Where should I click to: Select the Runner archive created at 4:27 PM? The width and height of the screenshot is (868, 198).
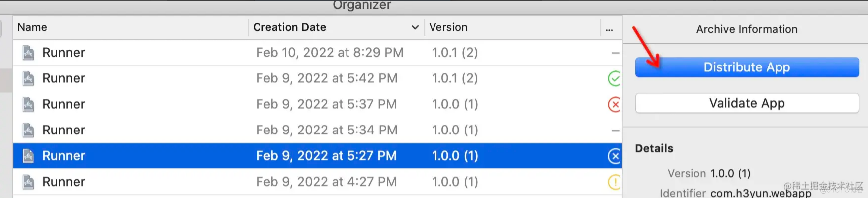click(318, 182)
